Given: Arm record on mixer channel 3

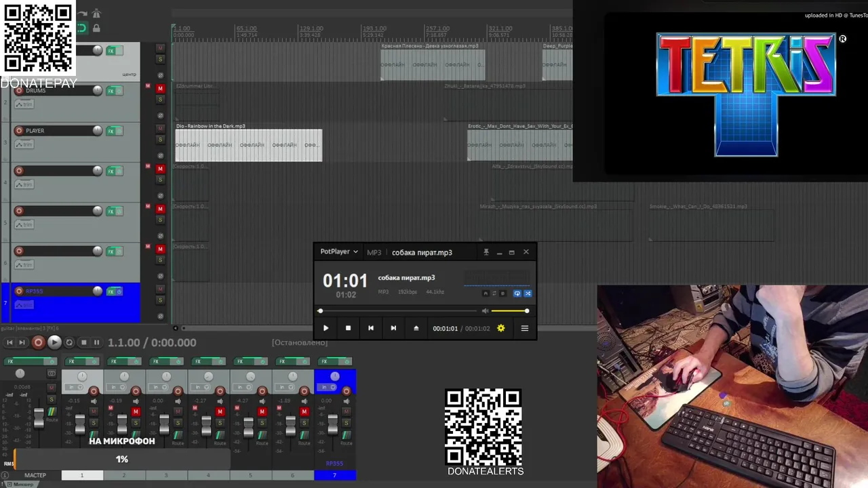Looking at the screenshot, I should [178, 391].
